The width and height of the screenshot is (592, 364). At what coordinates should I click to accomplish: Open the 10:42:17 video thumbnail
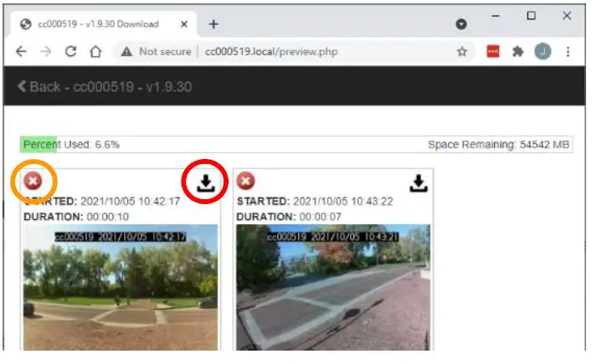[121, 287]
